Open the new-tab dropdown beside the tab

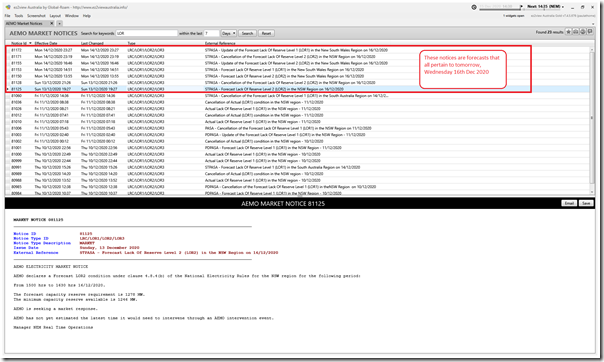point(59,23)
